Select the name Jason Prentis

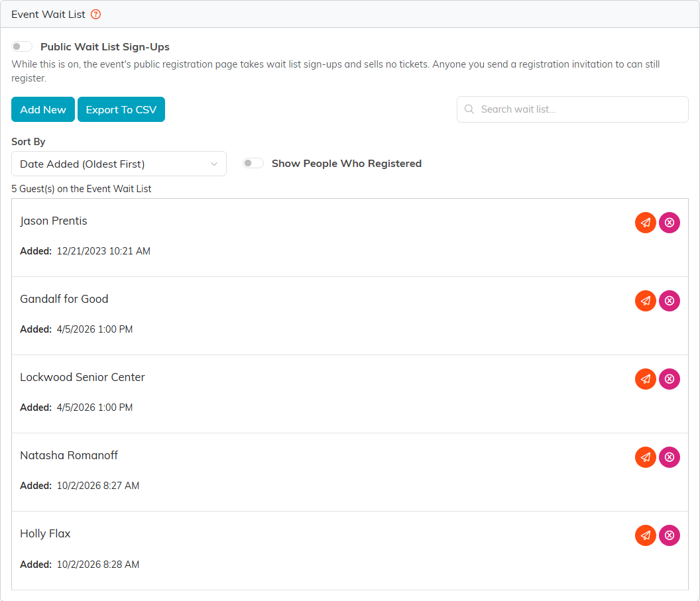coord(54,221)
